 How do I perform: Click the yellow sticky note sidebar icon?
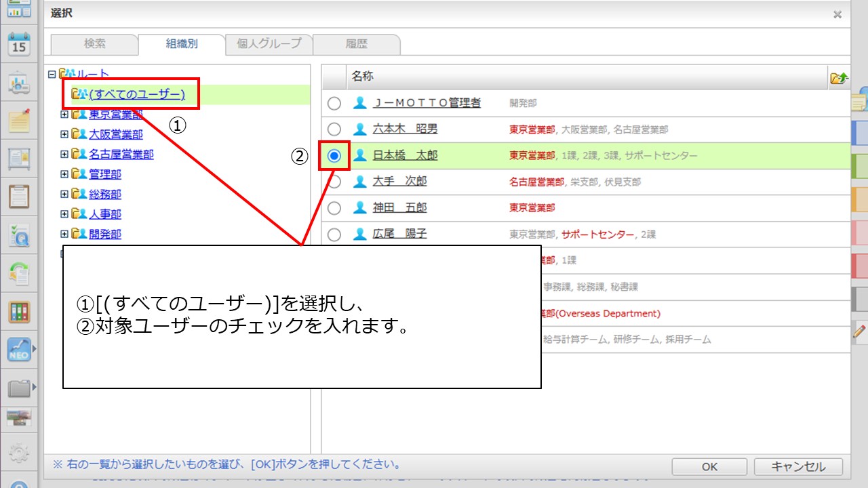pyautogui.click(x=19, y=121)
